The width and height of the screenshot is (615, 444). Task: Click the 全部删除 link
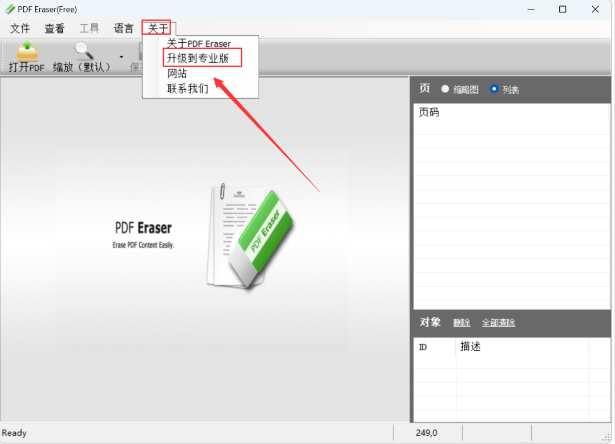tap(498, 323)
